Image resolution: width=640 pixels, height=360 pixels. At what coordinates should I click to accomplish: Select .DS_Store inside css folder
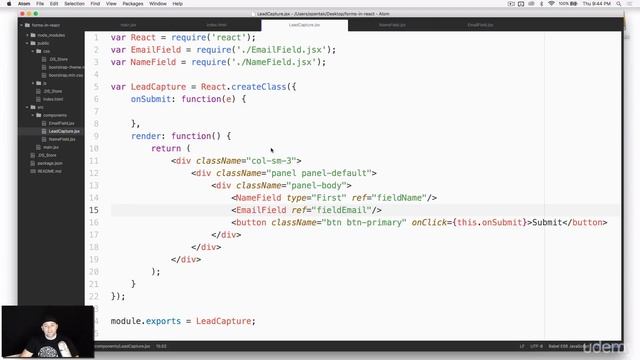[x=58, y=59]
